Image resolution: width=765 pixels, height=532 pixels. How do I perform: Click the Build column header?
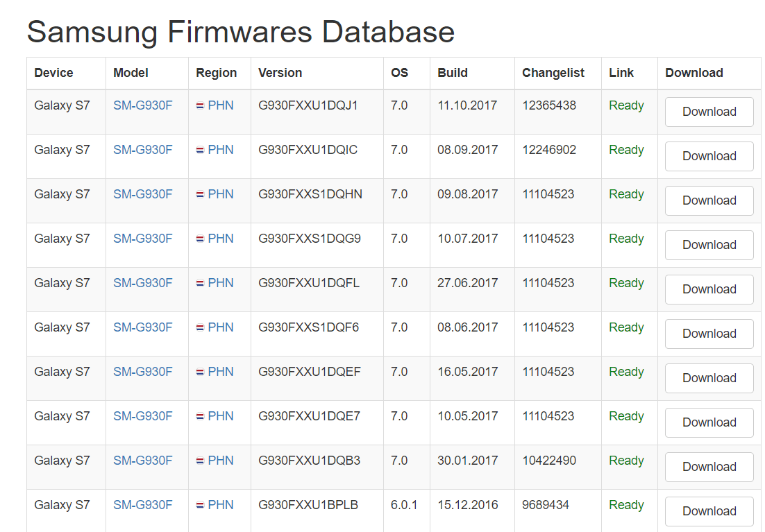(453, 73)
